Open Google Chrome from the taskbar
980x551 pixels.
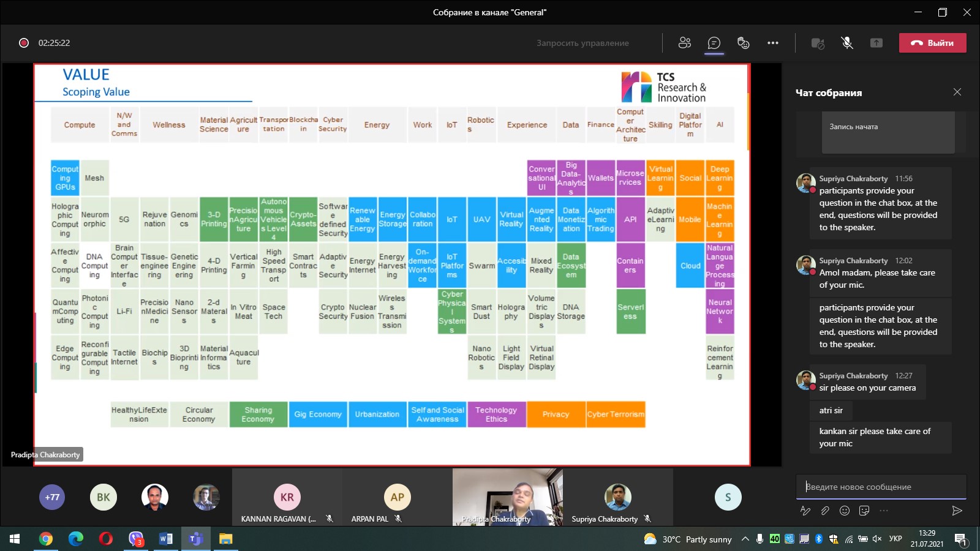(46, 539)
